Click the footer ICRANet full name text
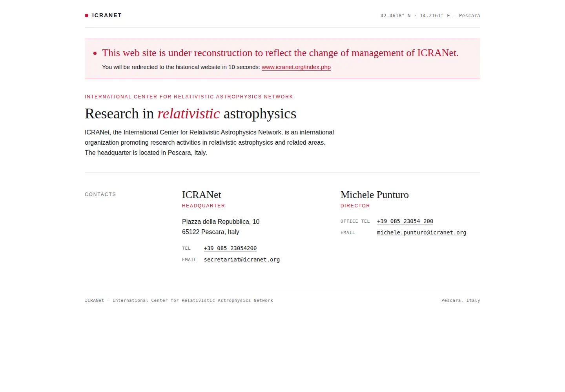This screenshot has height=392, width=565. [x=179, y=301]
